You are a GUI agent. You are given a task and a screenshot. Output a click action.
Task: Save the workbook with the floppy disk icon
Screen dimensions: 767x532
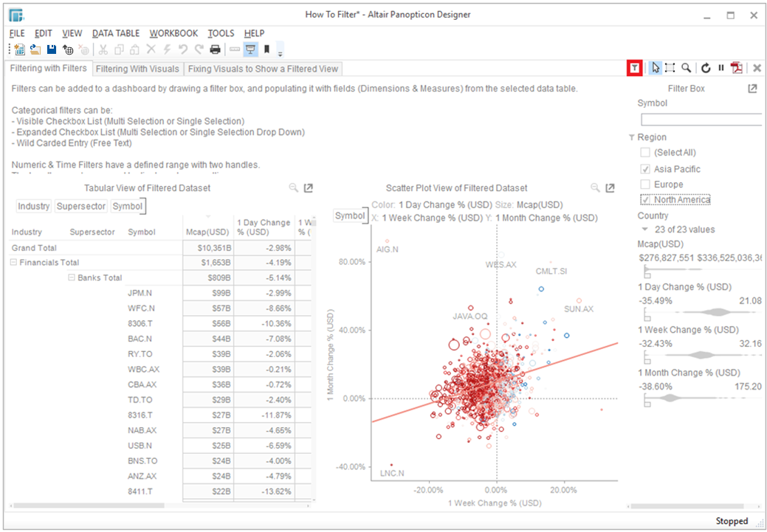click(x=52, y=49)
